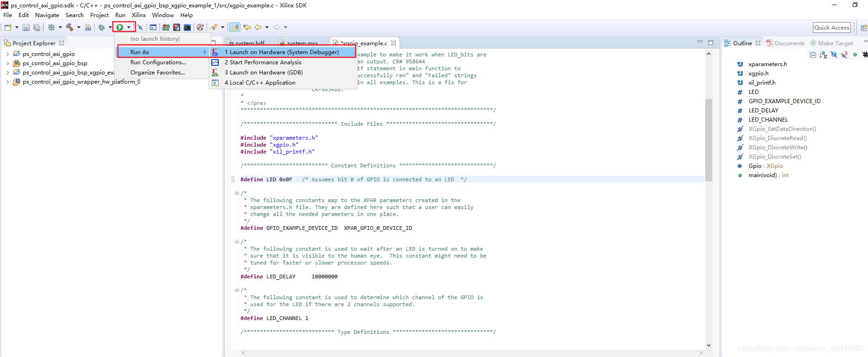Choose Local C/C++ Application

[283, 83]
